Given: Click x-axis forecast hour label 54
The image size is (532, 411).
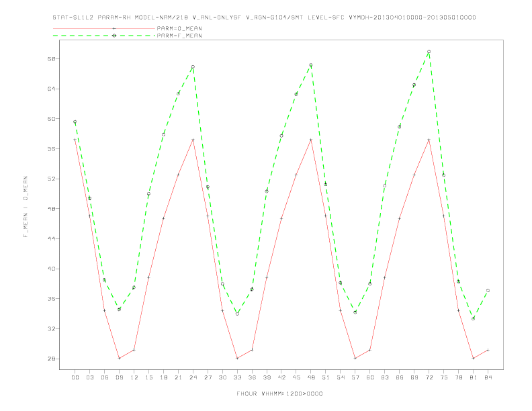Looking at the screenshot, I should [x=341, y=377].
